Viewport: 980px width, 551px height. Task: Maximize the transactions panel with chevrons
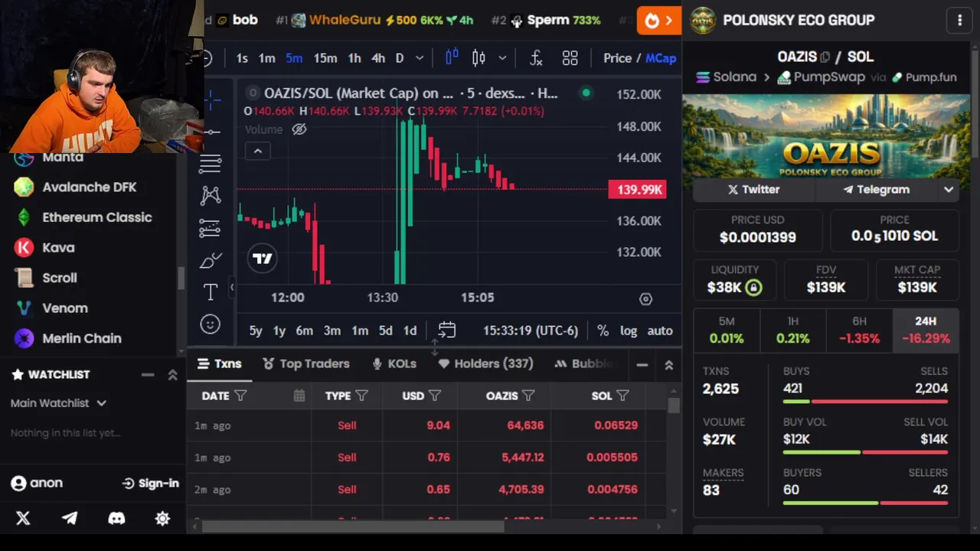668,365
